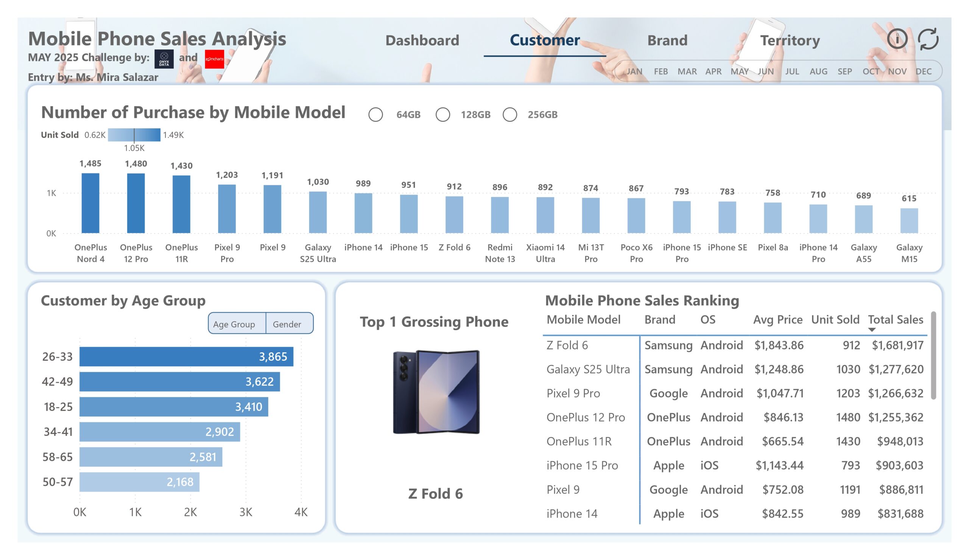
Task: Filter by AUG month
Action: [818, 72]
